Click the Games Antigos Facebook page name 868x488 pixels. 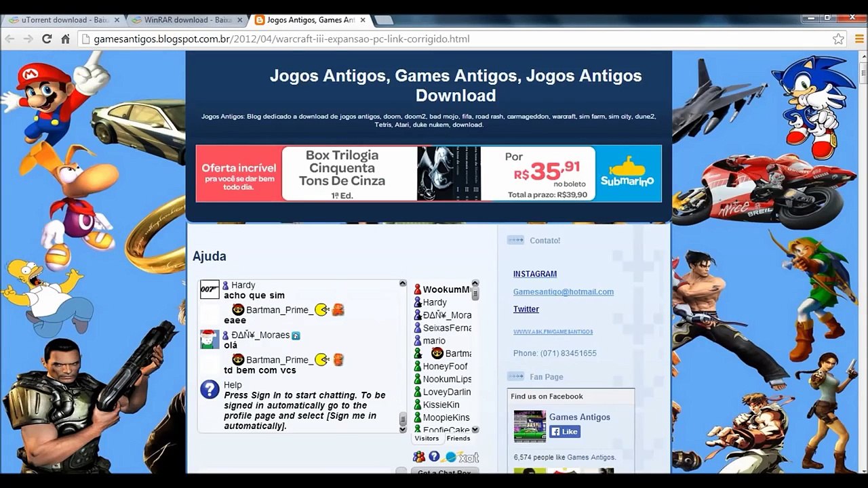coord(580,417)
